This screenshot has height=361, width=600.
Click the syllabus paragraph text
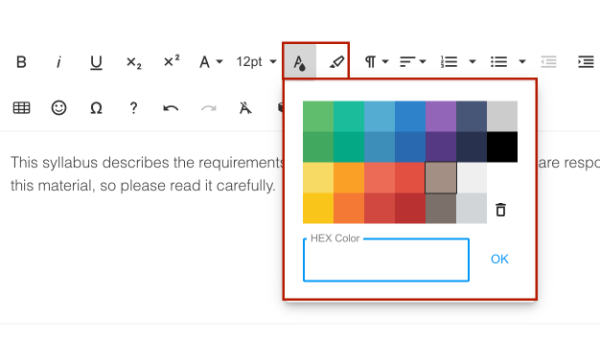coord(147,174)
